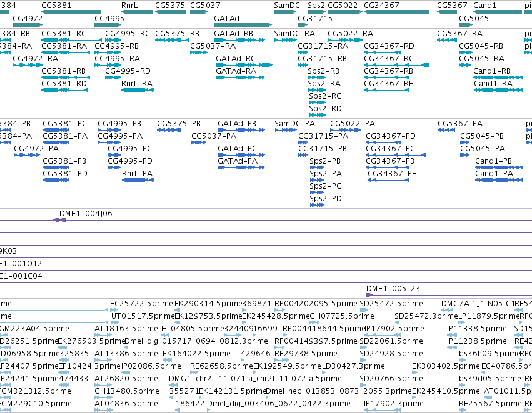Click protein SamDC-PA label
Viewport: 532px width, 413px height.
[295, 124]
